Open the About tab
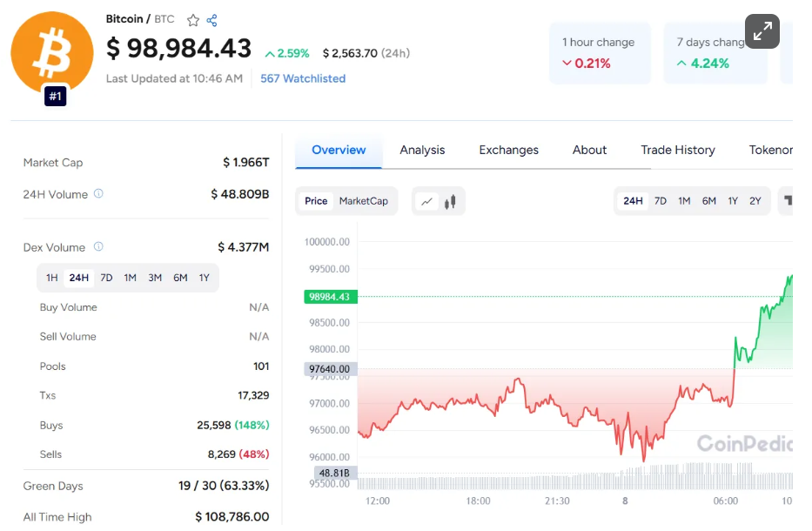The image size is (812, 531). [x=589, y=151]
